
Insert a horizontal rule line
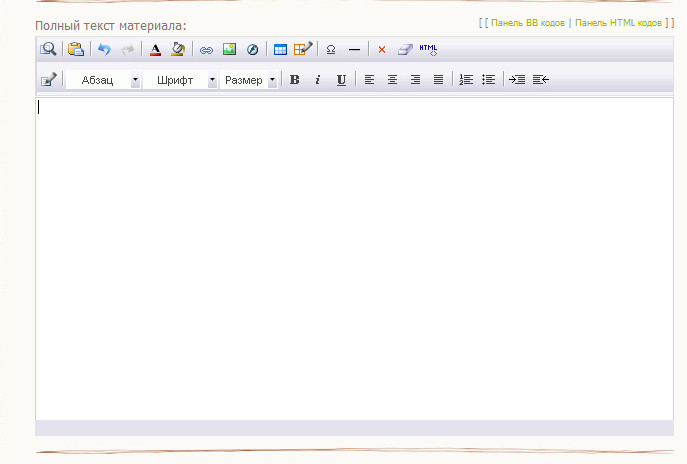coord(354,50)
